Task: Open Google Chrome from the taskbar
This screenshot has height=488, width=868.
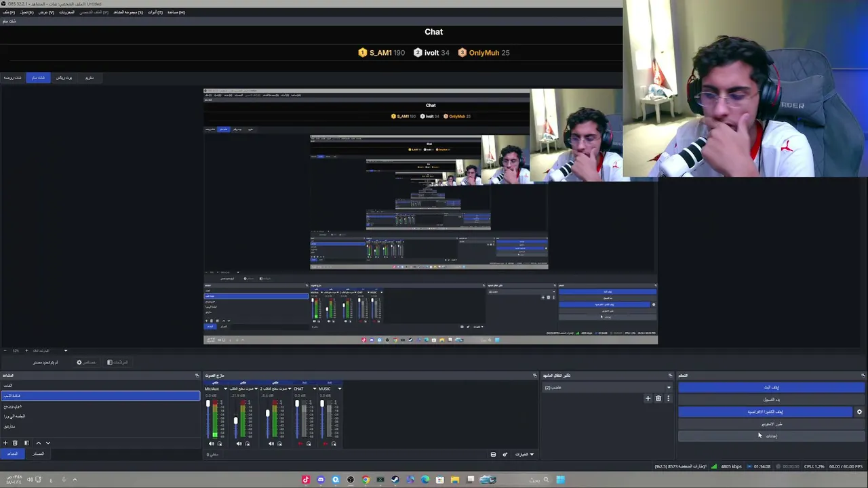Action: click(x=366, y=480)
